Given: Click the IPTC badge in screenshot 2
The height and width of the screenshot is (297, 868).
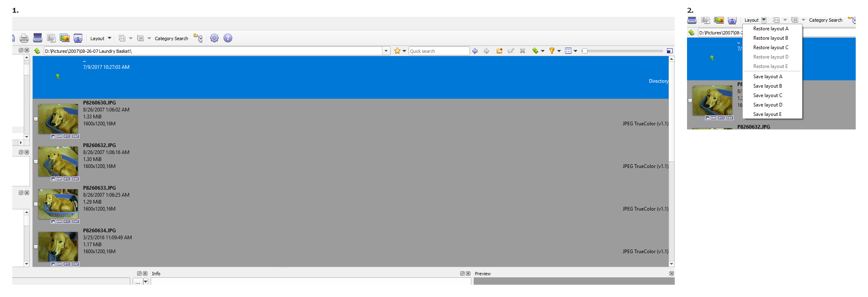Looking at the screenshot, I should 721,118.
